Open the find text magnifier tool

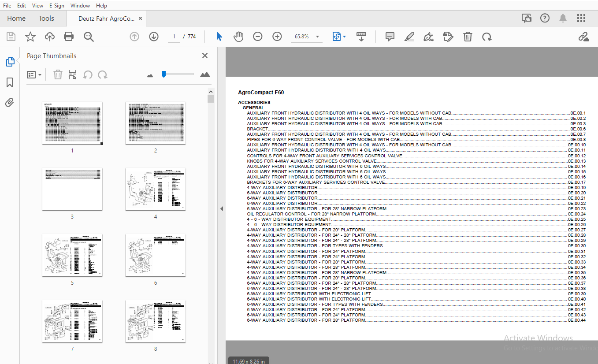(89, 37)
